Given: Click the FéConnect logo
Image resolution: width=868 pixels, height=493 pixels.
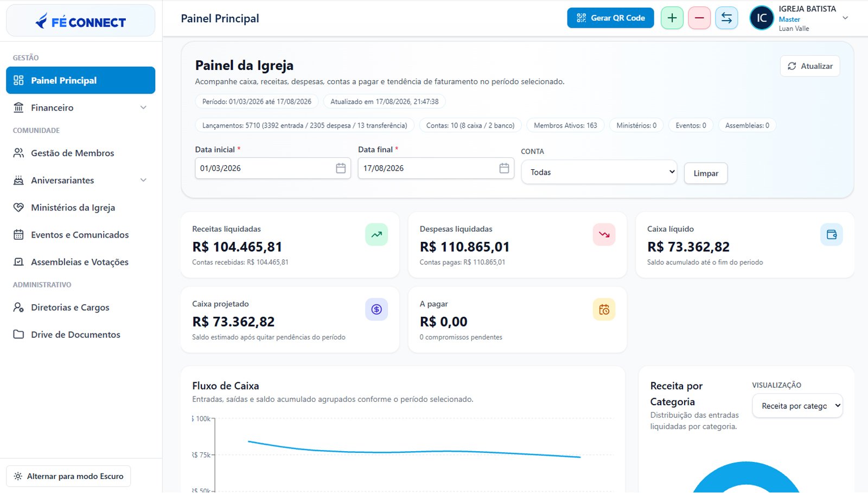Looking at the screenshot, I should click(80, 22).
